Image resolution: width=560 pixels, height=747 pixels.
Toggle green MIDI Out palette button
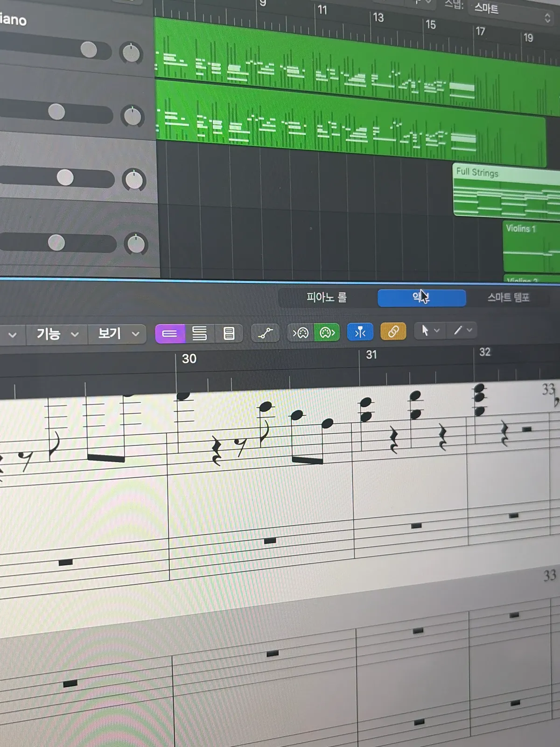tap(327, 332)
